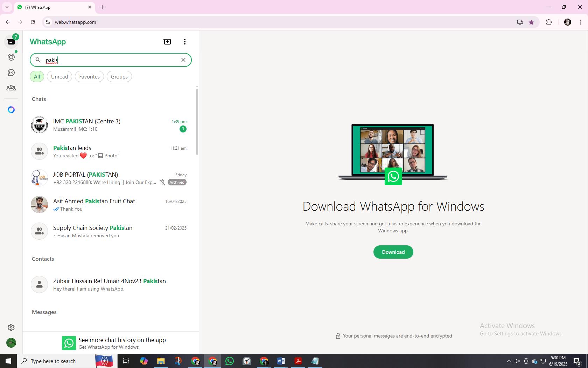588x368 pixels.
Task: Select the Unread filter chip
Action: (59, 77)
